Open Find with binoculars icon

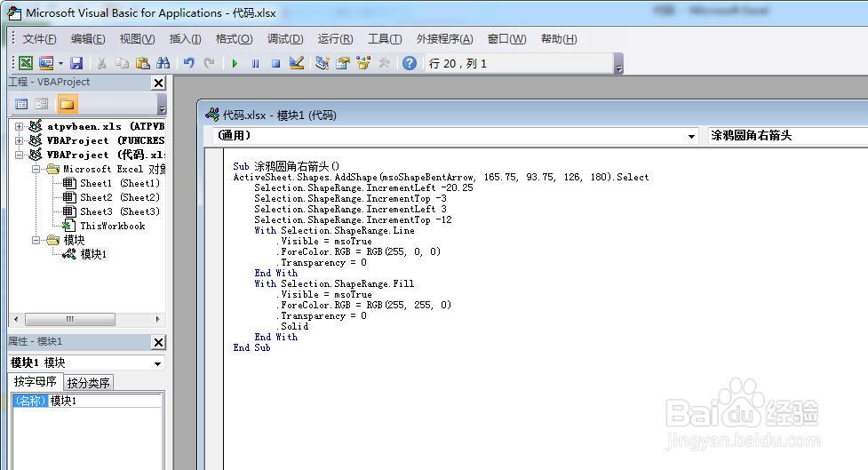coord(163,63)
